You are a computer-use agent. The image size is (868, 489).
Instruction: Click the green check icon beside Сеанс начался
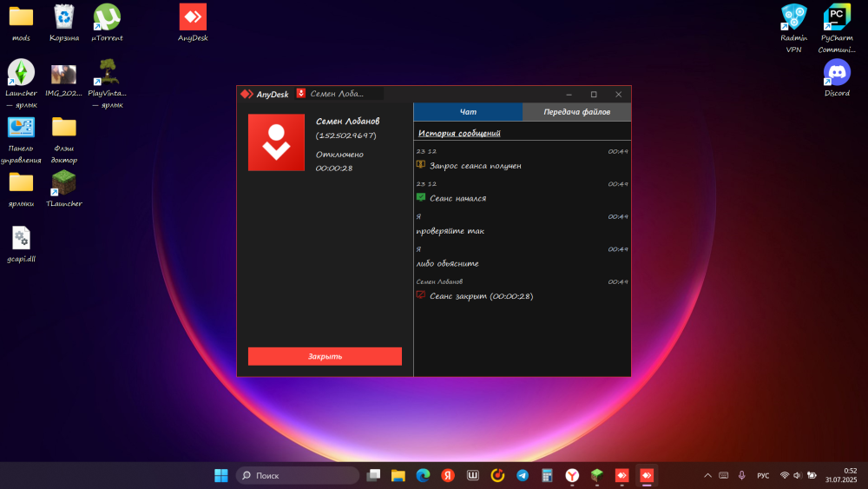click(x=421, y=197)
